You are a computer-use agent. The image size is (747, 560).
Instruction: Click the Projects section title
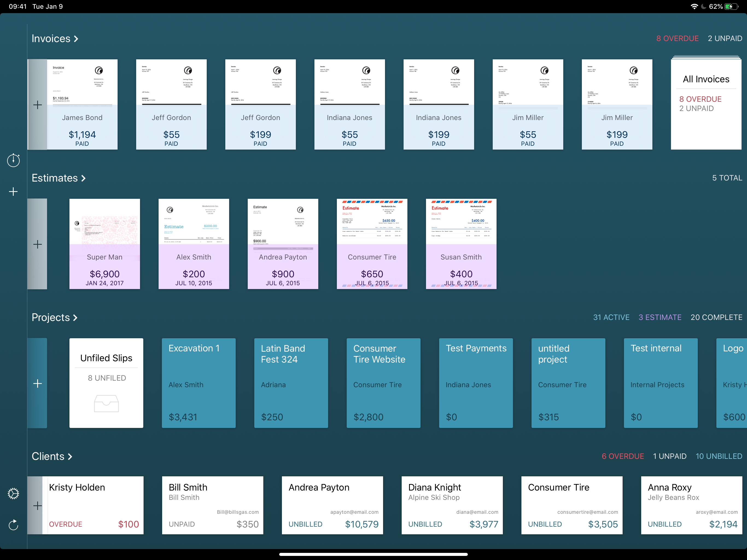(51, 318)
